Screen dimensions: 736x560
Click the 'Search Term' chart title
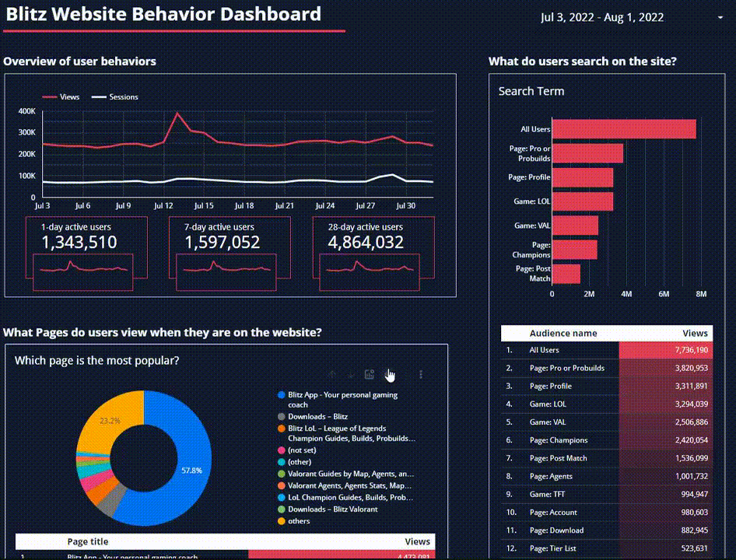pos(531,91)
